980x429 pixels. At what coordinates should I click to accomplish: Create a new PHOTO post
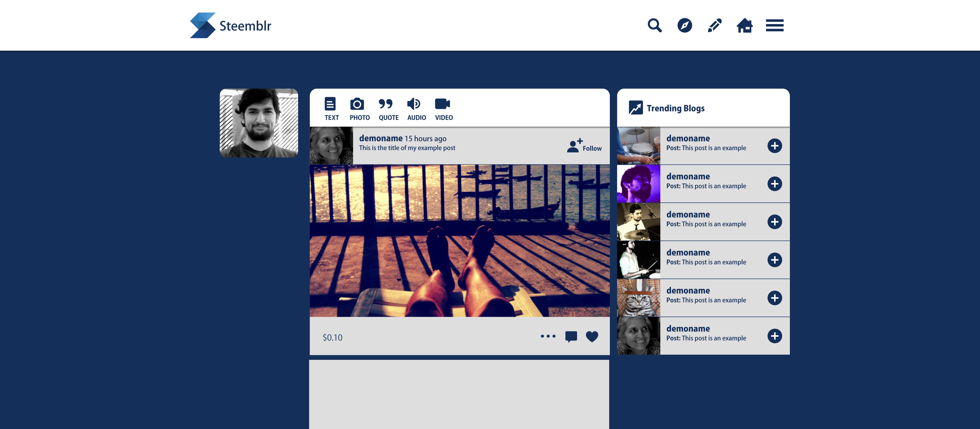point(359,109)
